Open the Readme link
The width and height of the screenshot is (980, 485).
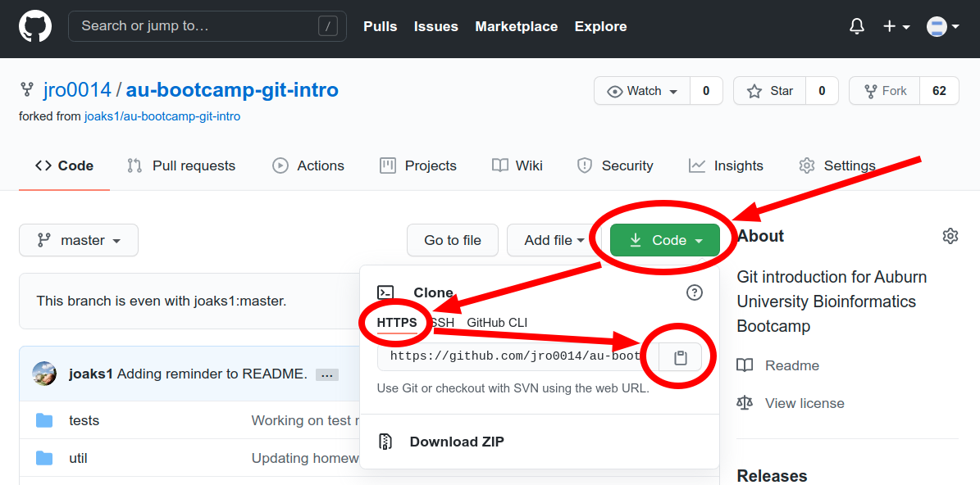tap(792, 365)
